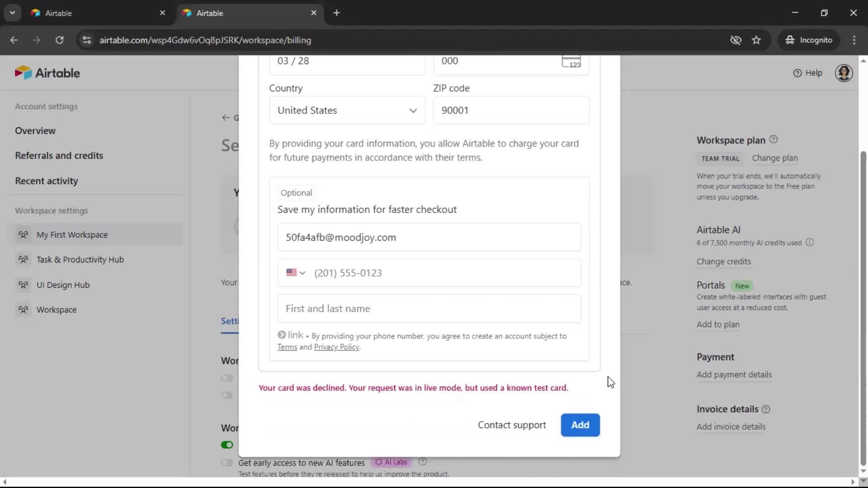Close the first Airtable tab
The image size is (868, 488).
click(162, 13)
